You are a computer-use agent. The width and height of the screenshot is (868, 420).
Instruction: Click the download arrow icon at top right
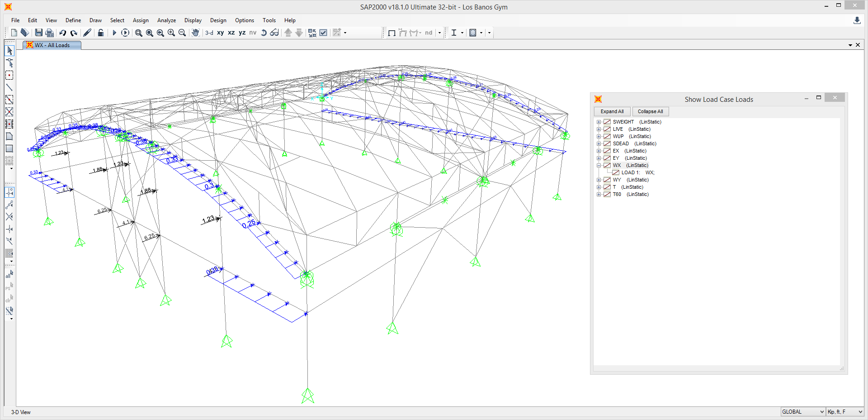tap(857, 20)
